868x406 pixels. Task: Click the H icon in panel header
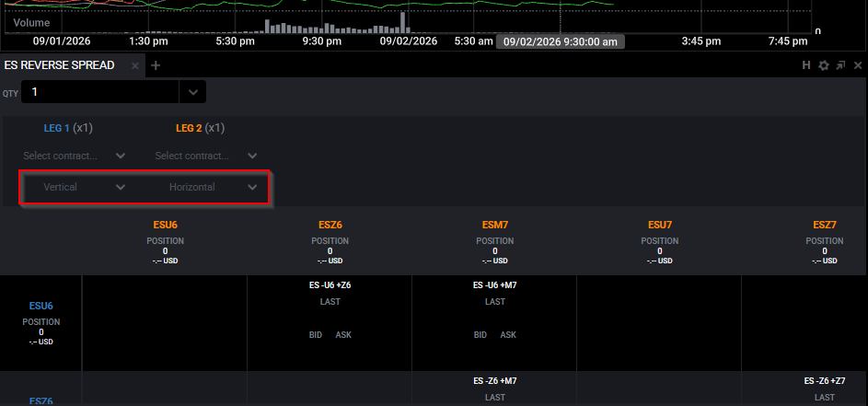[x=806, y=65]
